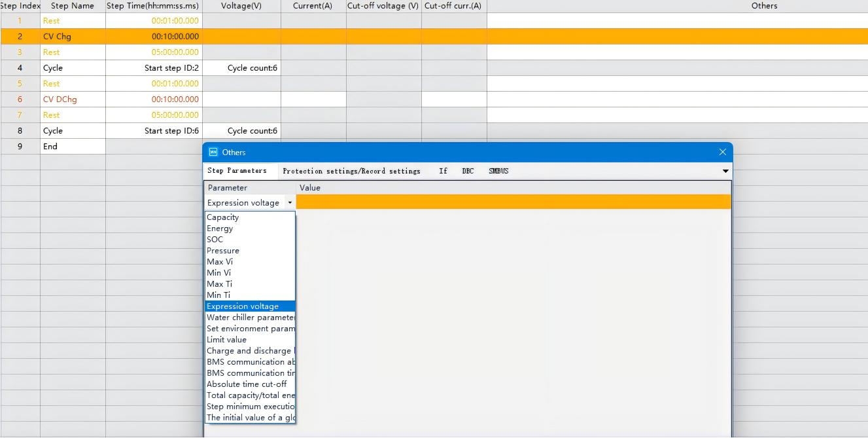
Task: Click the Step Name column header
Action: coord(73,6)
